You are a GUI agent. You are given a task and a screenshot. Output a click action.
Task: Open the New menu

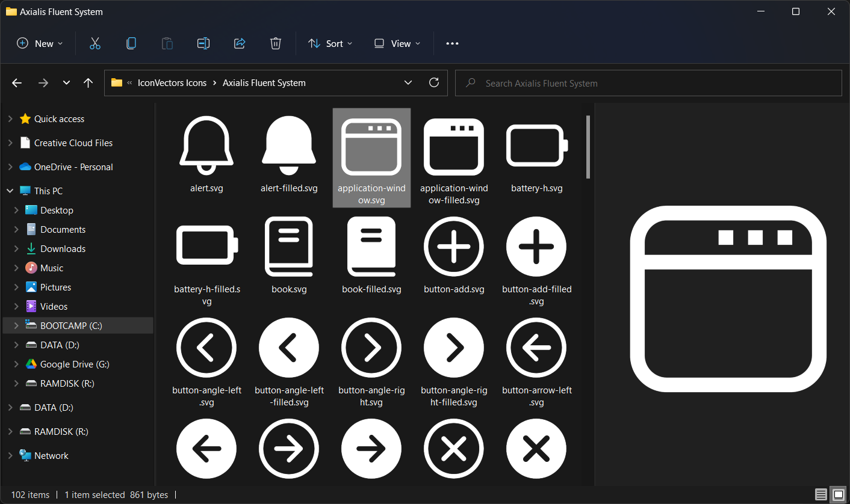[x=40, y=43]
